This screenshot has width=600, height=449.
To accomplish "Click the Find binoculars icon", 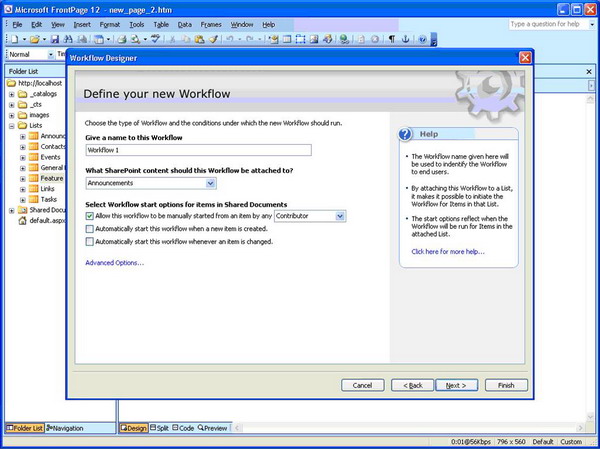I will 68,39.
